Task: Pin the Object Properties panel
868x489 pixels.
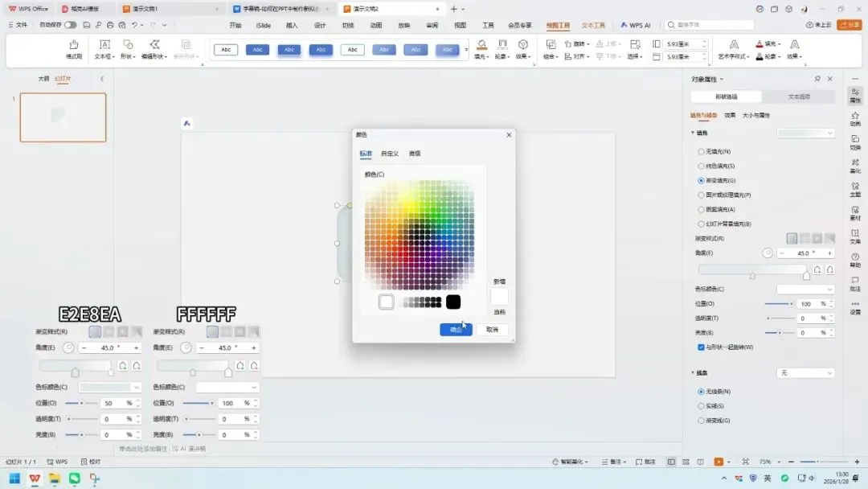Action: 817,79
